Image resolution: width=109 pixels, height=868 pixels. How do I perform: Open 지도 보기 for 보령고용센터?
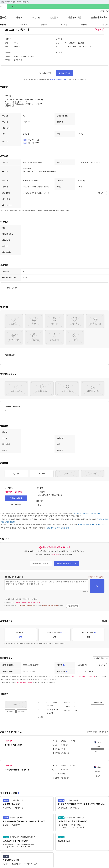click(x=101, y=665)
